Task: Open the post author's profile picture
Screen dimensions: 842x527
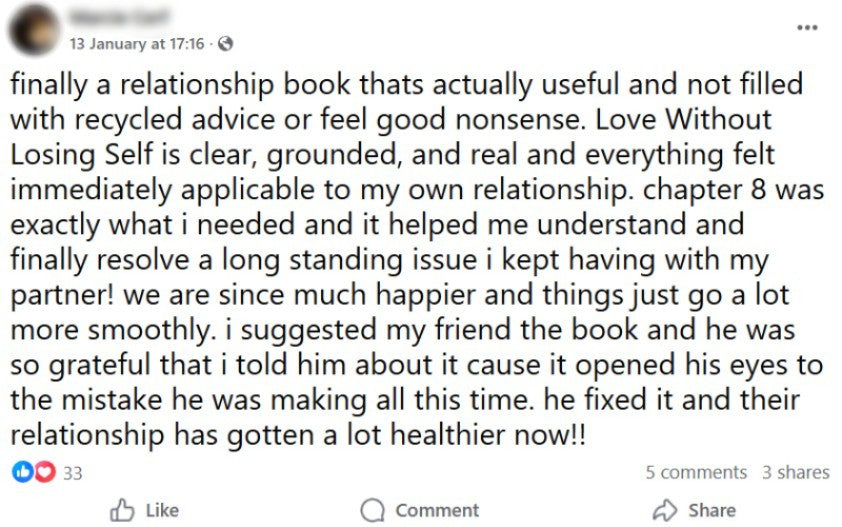Action: 33,30
